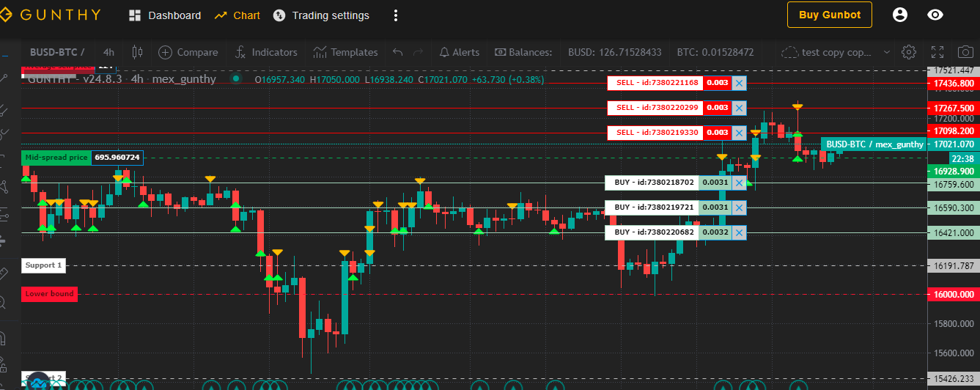The width and height of the screenshot is (980, 390).
Task: Expand the chart layout dropdown arrow
Action: [886, 52]
